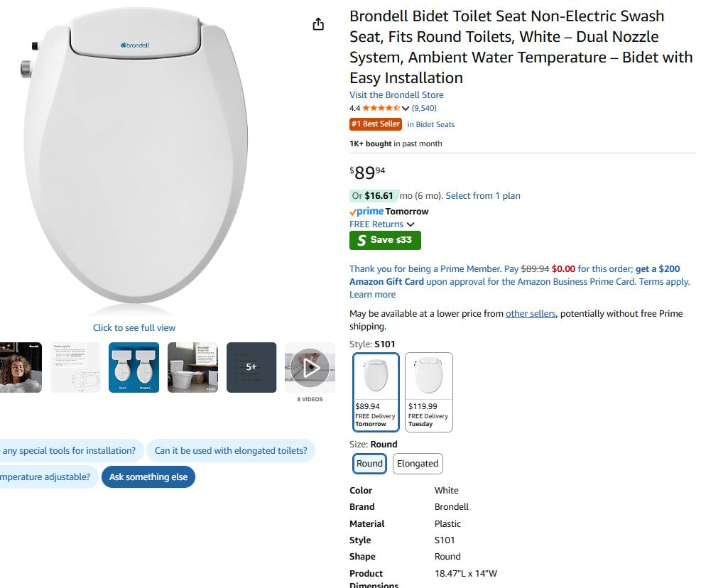The image size is (701, 588).
Task: Open the Select from 1 plan link
Action: [x=483, y=196]
